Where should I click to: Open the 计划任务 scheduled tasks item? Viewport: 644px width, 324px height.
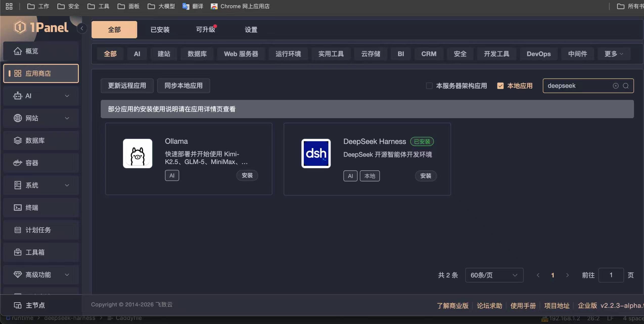[x=41, y=230]
